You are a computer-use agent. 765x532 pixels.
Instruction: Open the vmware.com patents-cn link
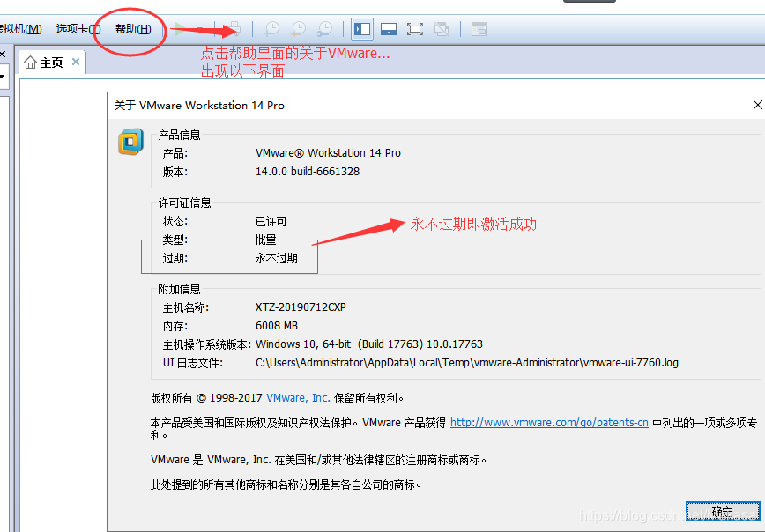point(549,422)
